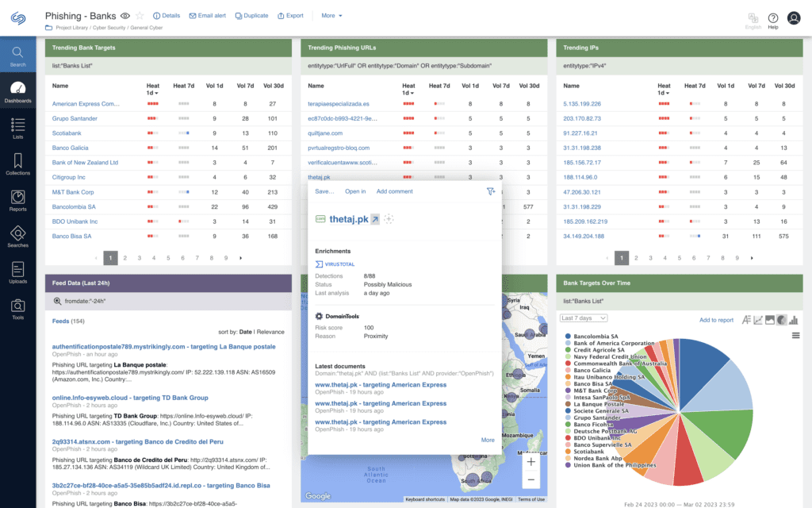Select the pie chart view icon
The image size is (812, 508).
click(x=781, y=320)
